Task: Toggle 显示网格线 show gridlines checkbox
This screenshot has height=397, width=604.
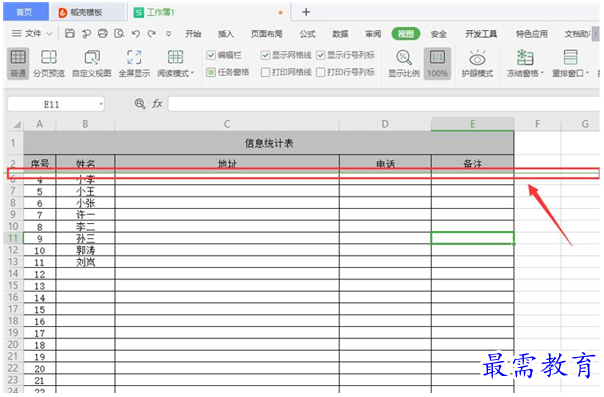Action: 265,55
